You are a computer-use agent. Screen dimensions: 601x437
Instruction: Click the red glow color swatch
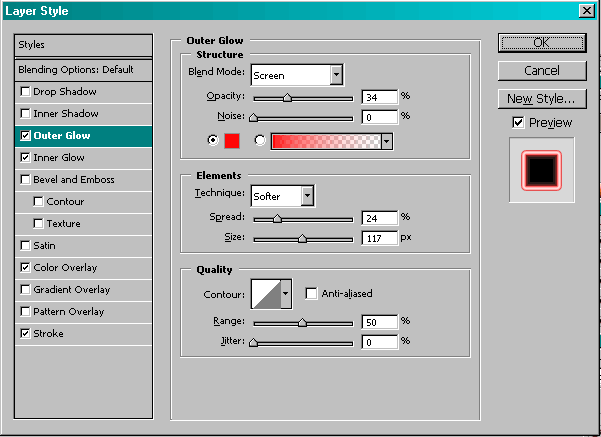232,140
